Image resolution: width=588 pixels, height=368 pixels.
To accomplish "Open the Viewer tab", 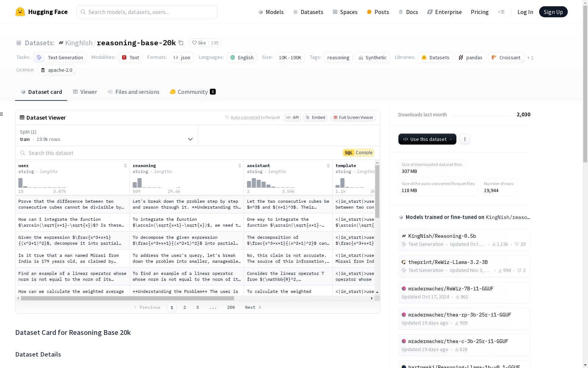I will 85,92.
